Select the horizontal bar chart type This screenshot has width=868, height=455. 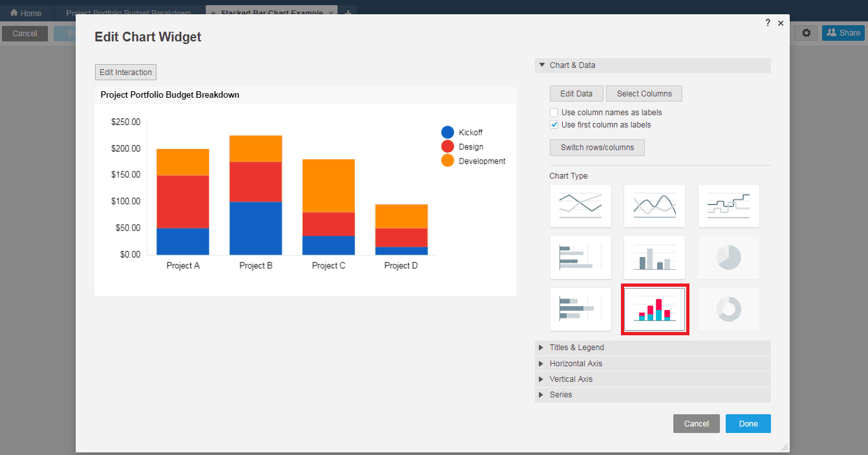pos(580,258)
